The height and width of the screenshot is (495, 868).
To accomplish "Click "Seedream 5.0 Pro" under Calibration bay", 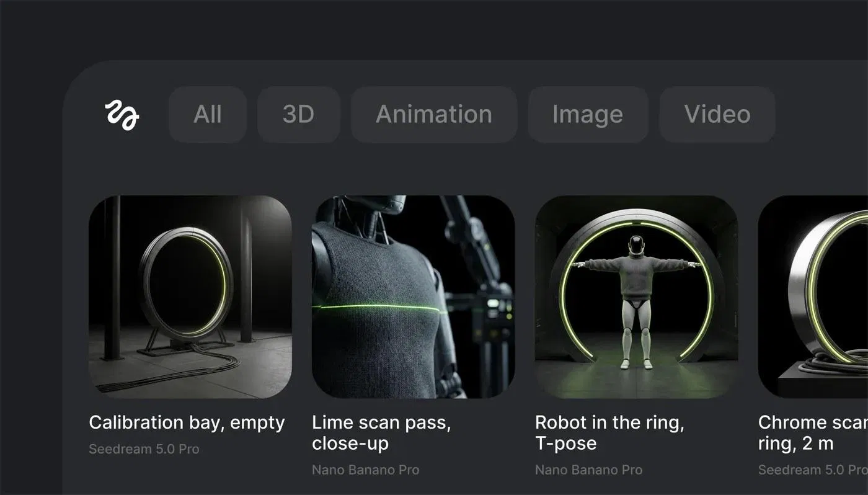I will (x=144, y=449).
